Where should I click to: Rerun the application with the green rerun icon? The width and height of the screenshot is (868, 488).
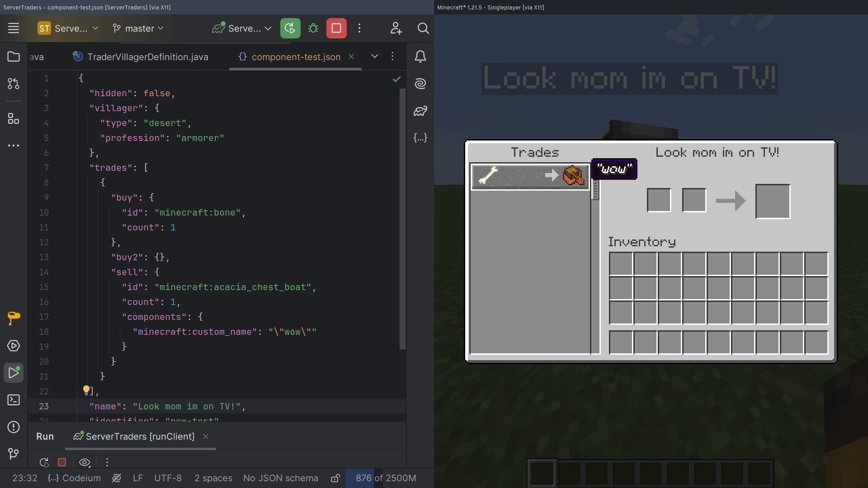pyautogui.click(x=290, y=28)
